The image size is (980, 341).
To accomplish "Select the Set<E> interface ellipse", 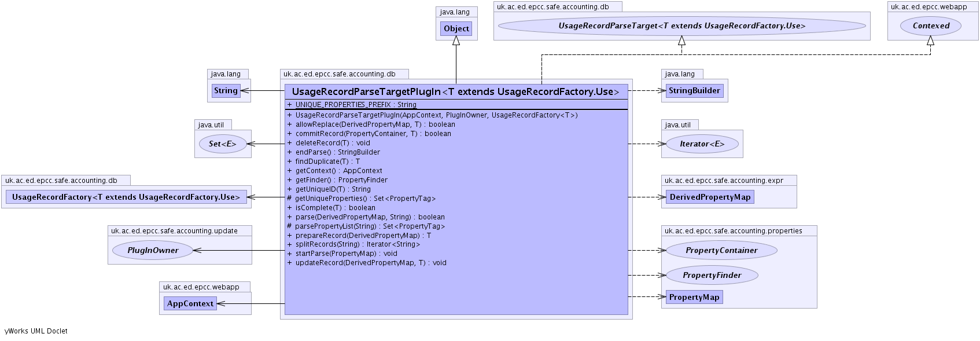I will (x=223, y=144).
